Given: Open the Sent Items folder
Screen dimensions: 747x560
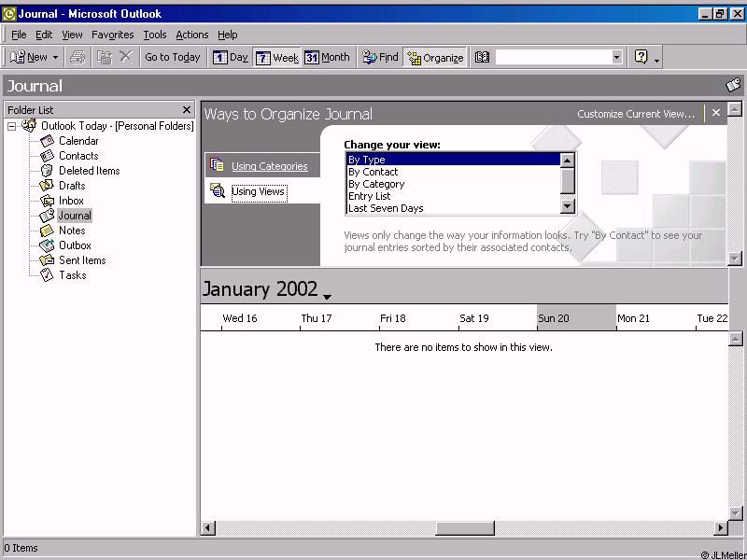Looking at the screenshot, I should click(x=82, y=260).
